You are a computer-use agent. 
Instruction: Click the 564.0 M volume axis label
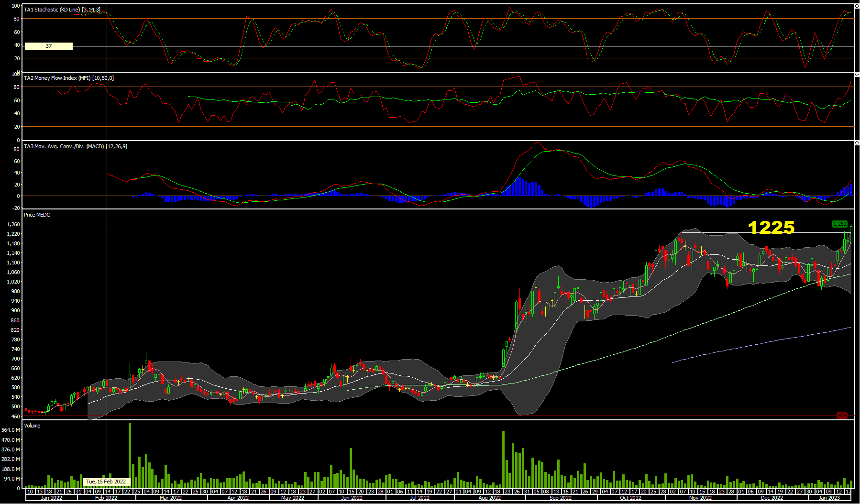pos(11,430)
